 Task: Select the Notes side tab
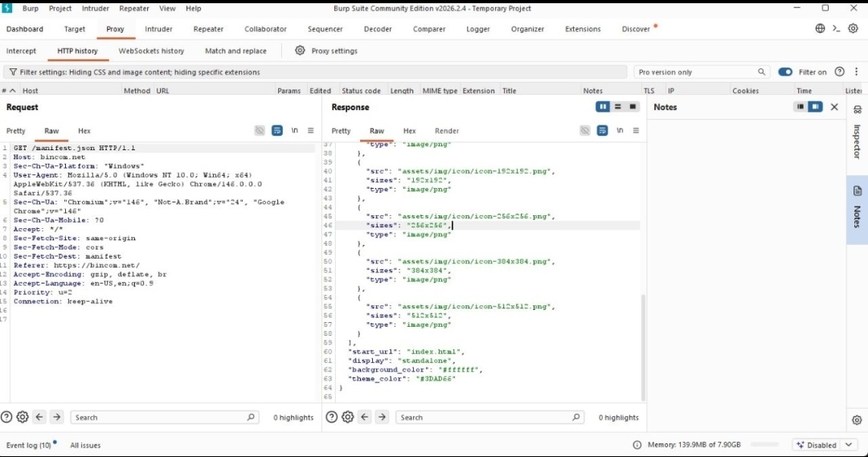(857, 210)
